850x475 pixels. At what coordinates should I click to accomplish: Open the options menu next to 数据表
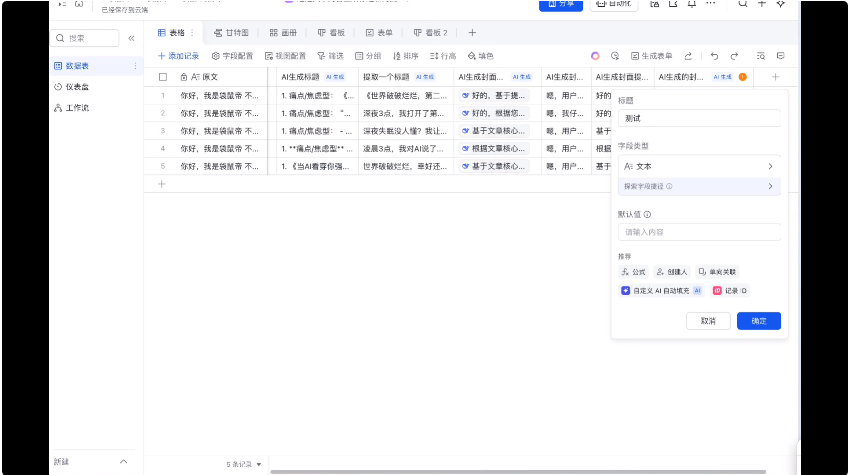point(135,66)
